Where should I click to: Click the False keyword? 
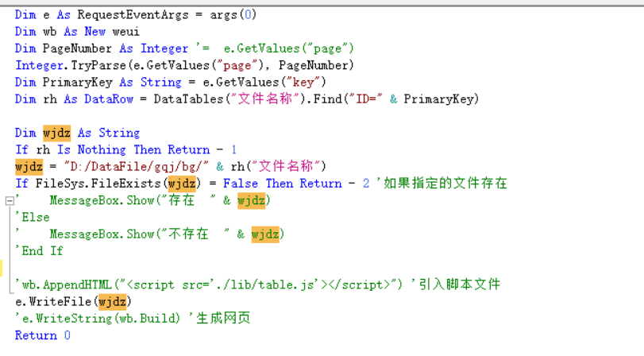(x=241, y=184)
